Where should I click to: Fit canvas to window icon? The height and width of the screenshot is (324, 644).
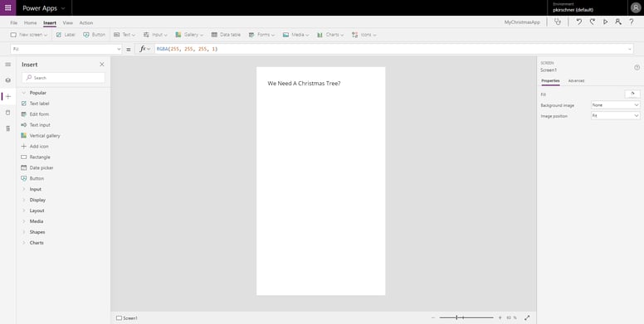click(527, 318)
